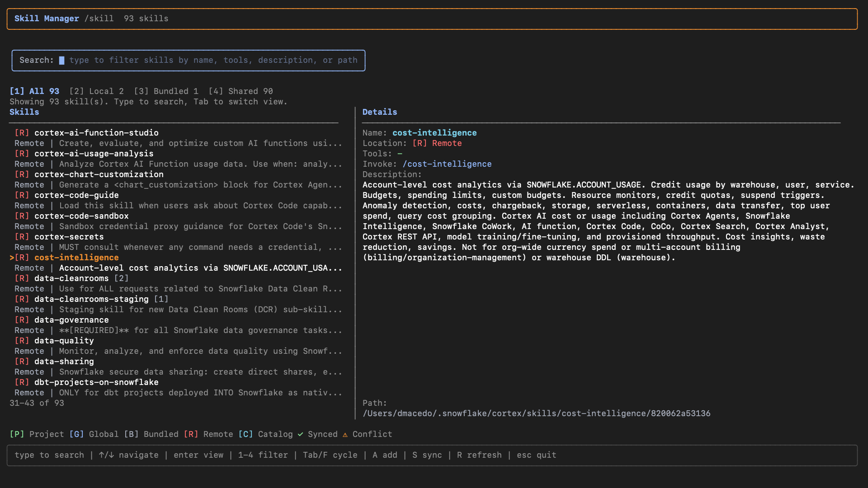Click the [R] badge beside data-sharing
The width and height of the screenshot is (868, 488).
(22, 361)
